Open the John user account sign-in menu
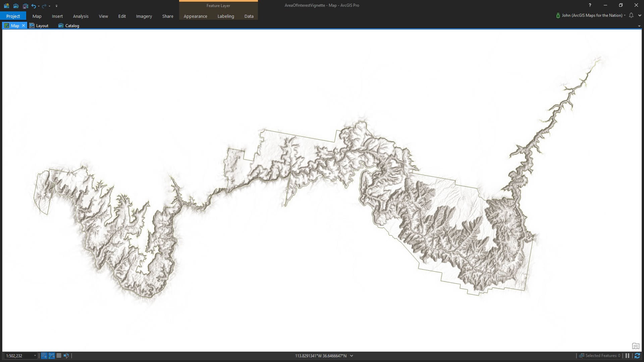Viewport: 644px width, 362px height. click(x=592, y=15)
